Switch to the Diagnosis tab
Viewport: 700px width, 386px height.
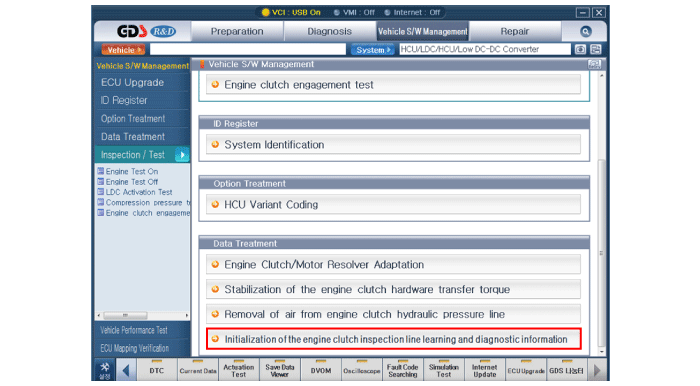click(329, 31)
